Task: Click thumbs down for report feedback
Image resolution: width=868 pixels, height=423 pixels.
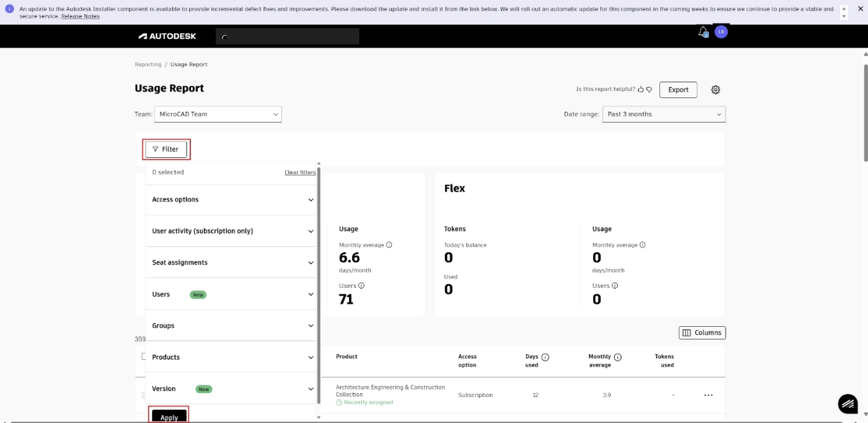Action: click(649, 90)
